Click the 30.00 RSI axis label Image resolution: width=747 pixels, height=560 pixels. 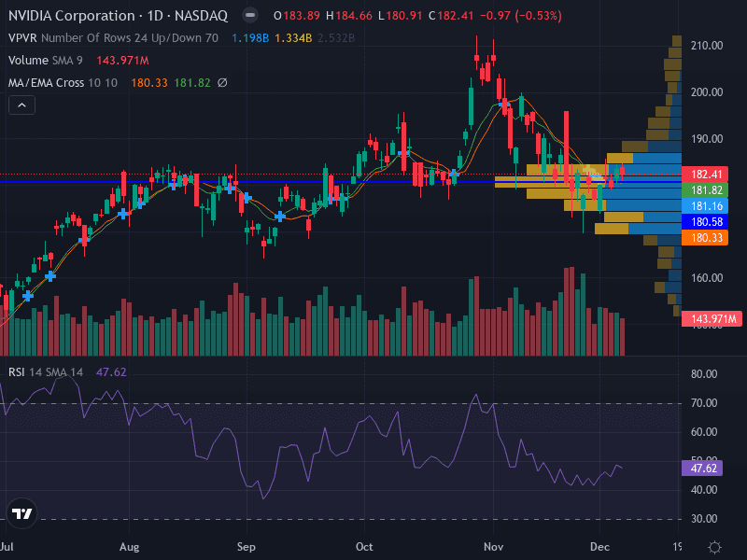(x=704, y=519)
